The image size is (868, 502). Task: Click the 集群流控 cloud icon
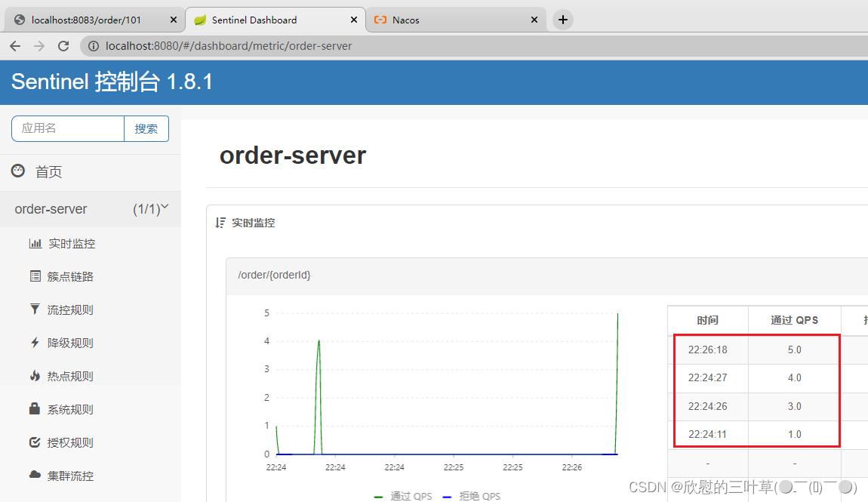pos(35,475)
